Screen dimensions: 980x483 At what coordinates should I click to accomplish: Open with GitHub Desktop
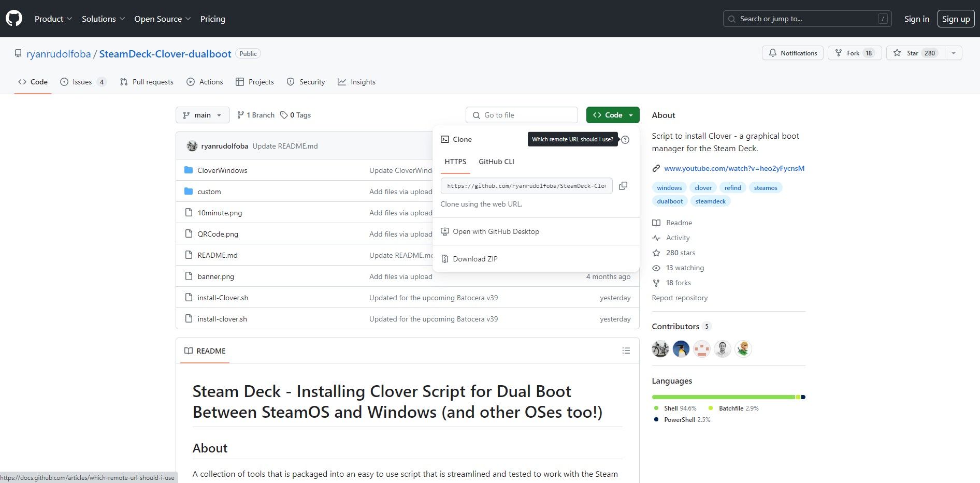[495, 231]
